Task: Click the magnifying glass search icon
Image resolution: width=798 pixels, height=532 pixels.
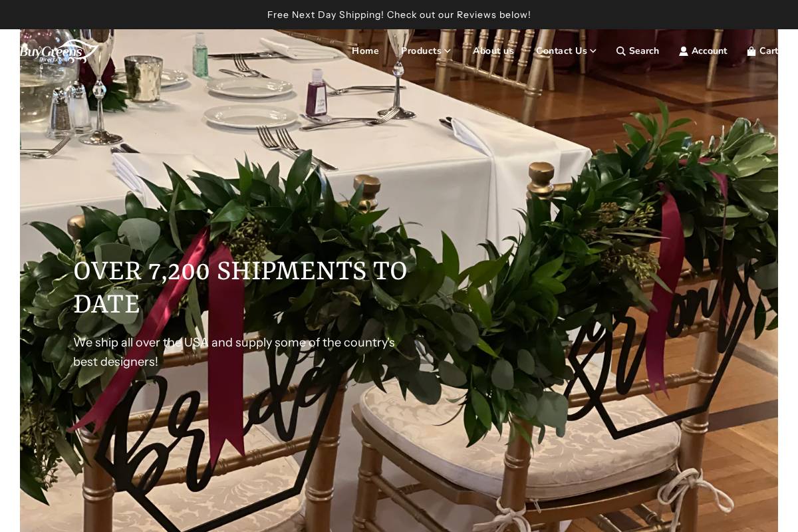Action: click(621, 51)
